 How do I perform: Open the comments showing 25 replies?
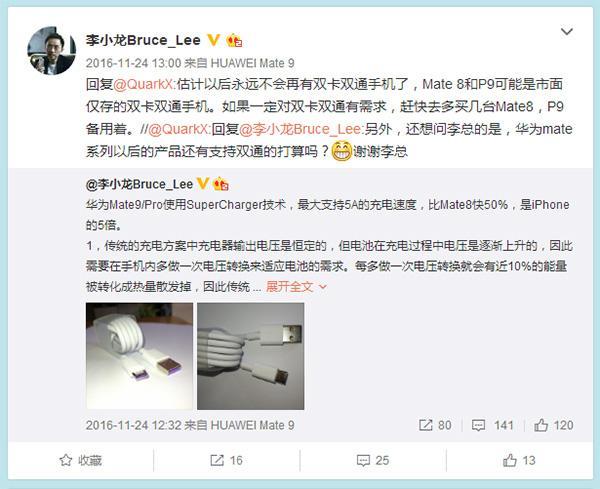pyautogui.click(x=373, y=460)
